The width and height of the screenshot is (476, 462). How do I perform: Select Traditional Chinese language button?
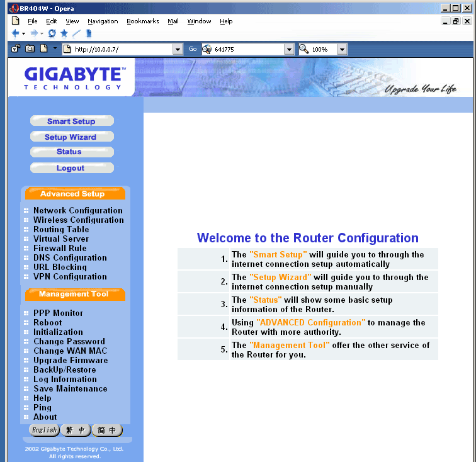[76, 430]
